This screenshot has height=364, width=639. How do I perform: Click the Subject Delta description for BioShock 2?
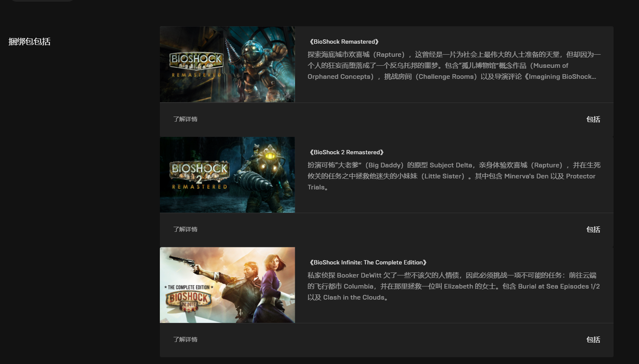pos(453,176)
